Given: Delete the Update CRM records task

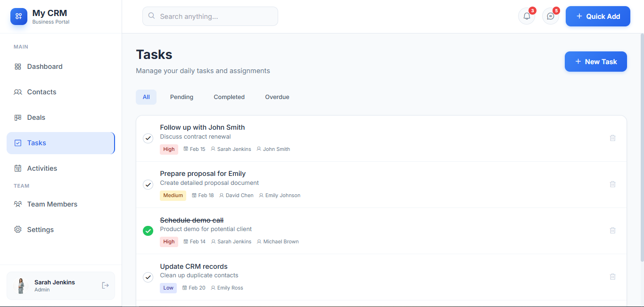Looking at the screenshot, I should point(612,277).
